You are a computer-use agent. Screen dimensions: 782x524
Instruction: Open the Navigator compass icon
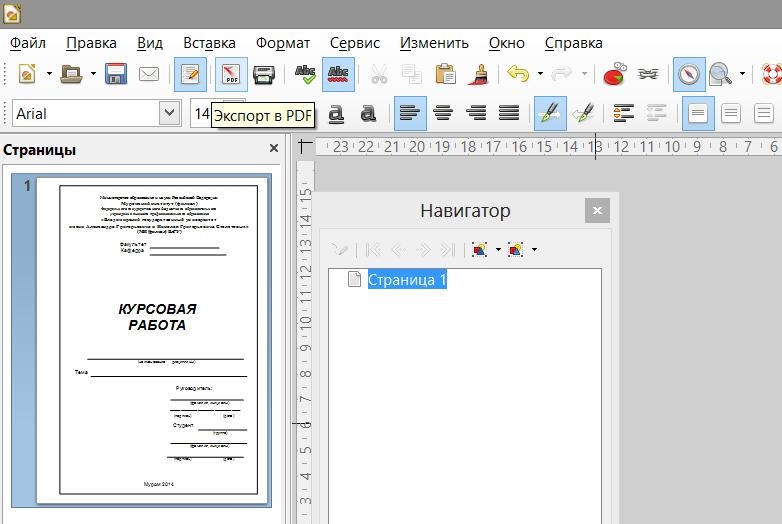[x=689, y=74]
